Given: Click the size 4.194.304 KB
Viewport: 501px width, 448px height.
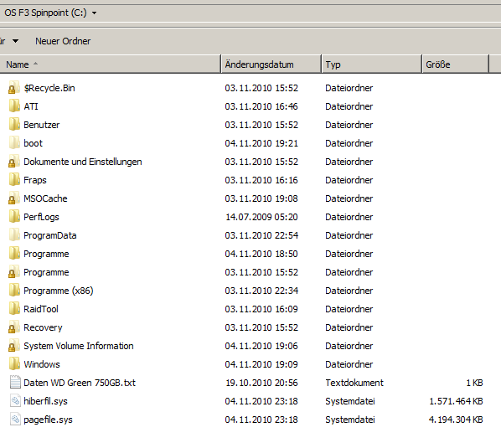Looking at the screenshot, I should click(456, 420).
